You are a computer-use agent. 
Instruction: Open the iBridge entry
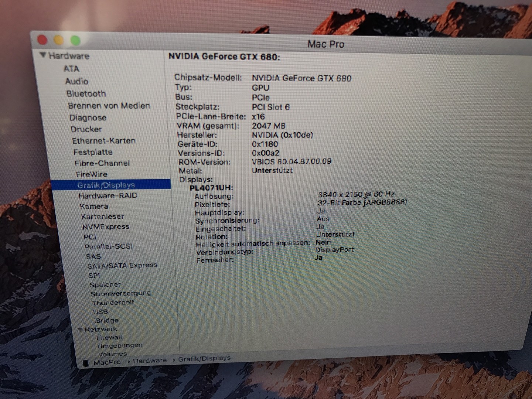click(x=106, y=320)
